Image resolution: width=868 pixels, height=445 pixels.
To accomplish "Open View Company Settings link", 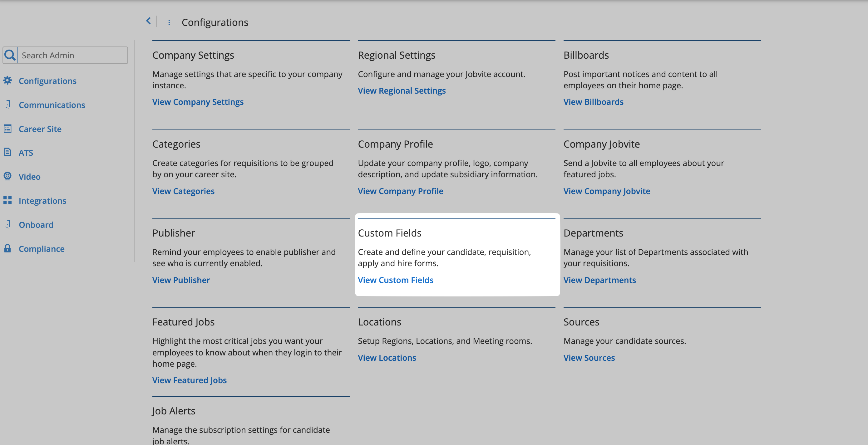I will click(x=198, y=102).
